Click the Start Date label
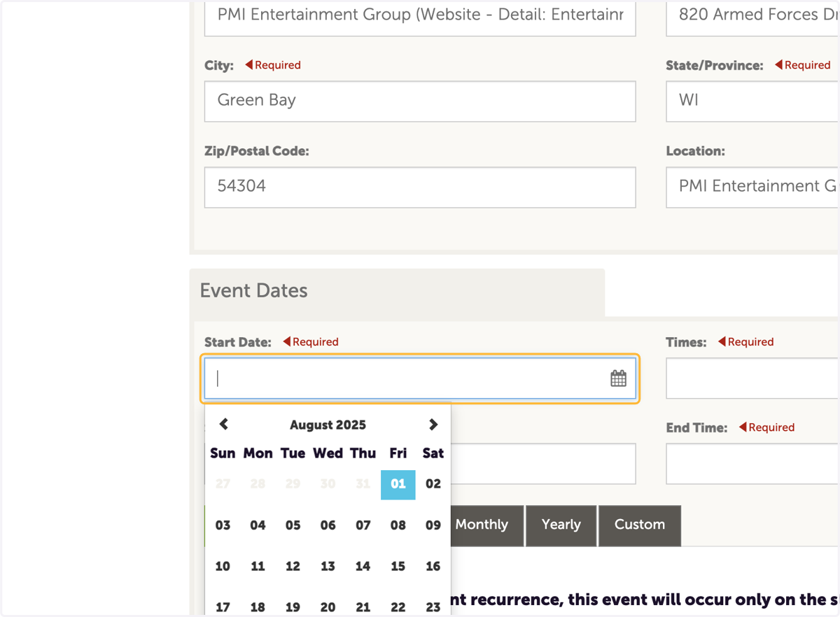 (238, 342)
